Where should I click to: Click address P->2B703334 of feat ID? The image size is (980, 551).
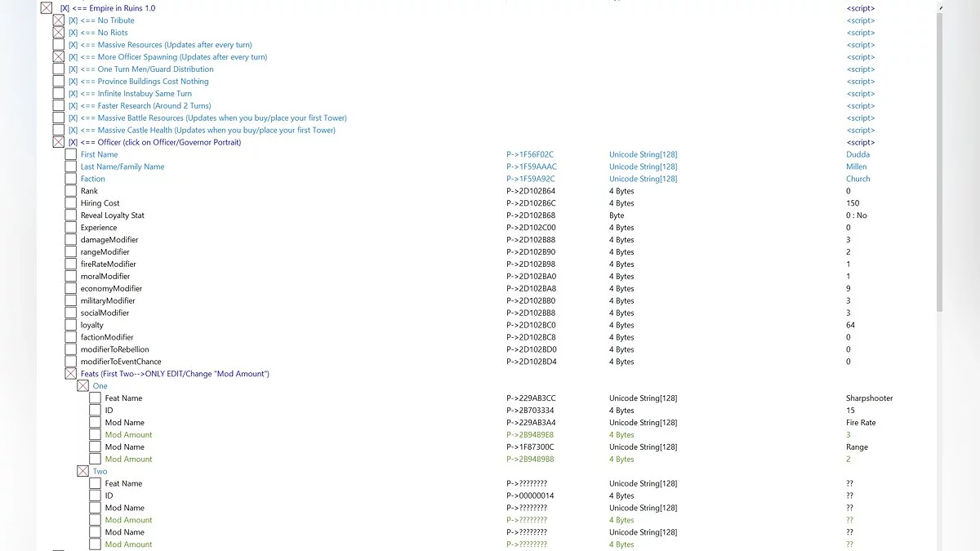point(531,411)
